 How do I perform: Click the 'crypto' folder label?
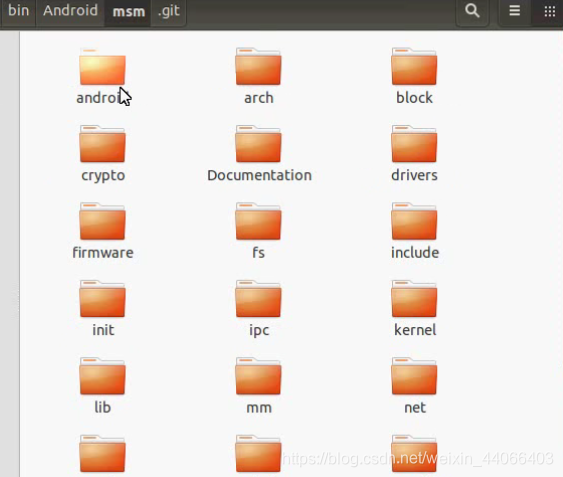point(103,176)
